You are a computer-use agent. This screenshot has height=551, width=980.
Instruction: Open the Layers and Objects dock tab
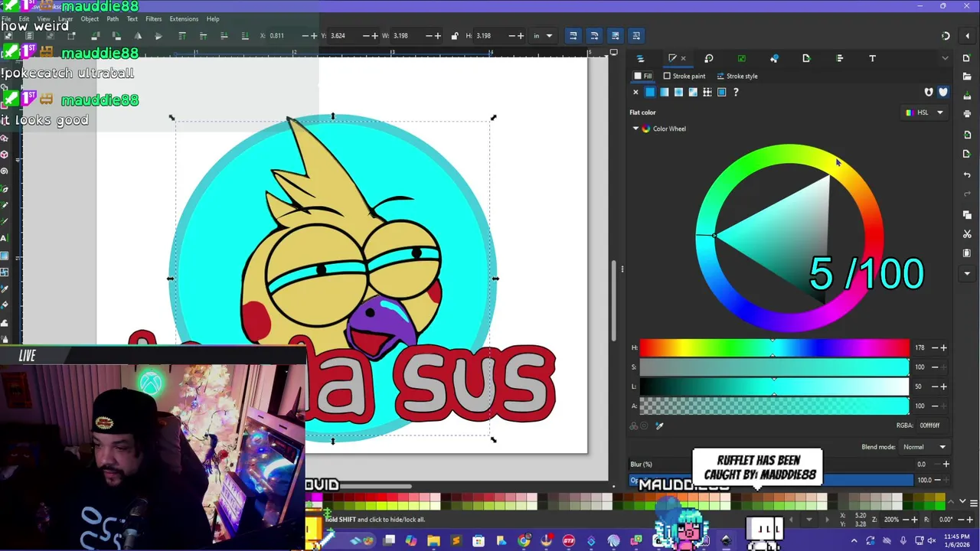(640, 58)
